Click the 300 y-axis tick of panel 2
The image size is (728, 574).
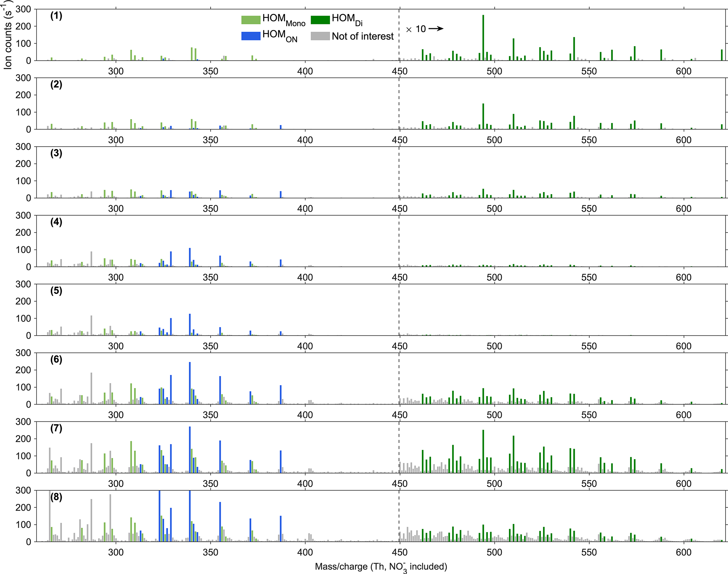click(x=23, y=78)
